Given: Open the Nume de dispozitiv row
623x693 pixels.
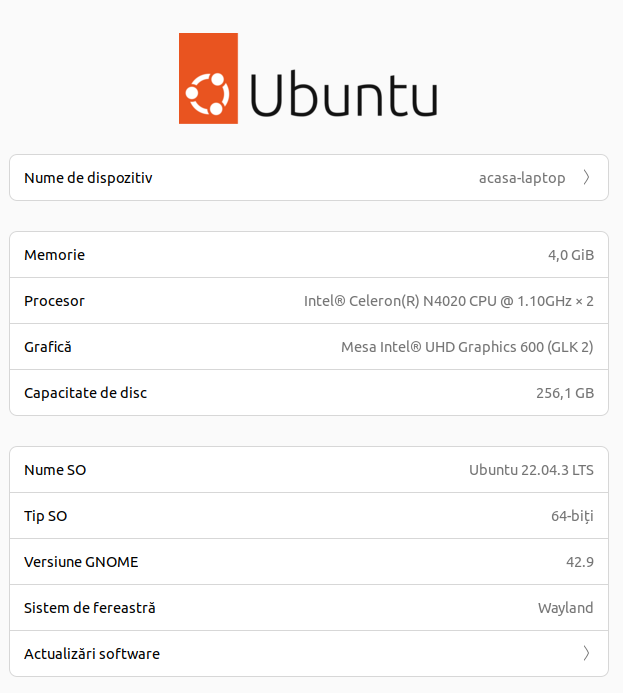Looking at the screenshot, I should pyautogui.click(x=309, y=178).
